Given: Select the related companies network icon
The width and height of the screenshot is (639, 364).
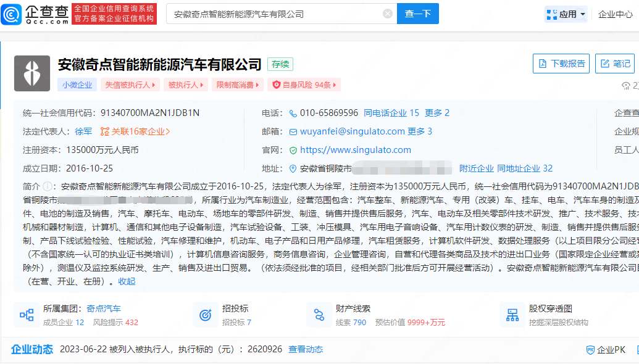Looking at the screenshot, I should 105,131.
